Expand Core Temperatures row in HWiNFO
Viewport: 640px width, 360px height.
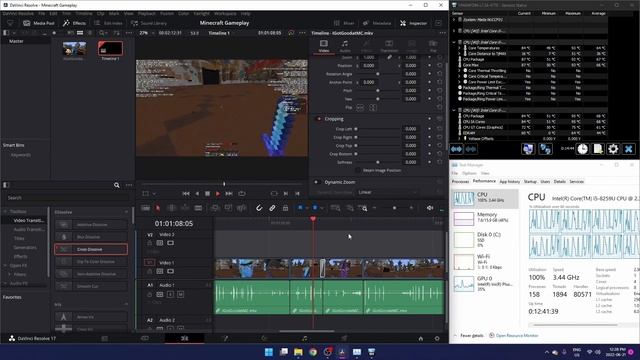459,48
